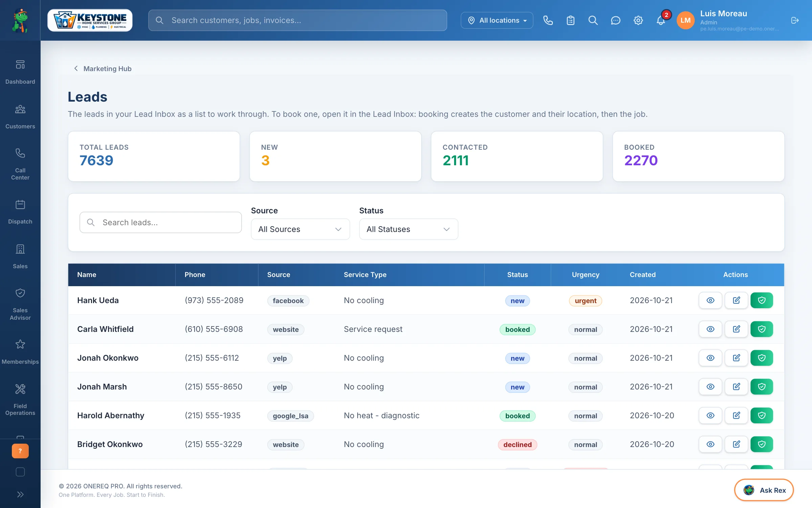This screenshot has width=812, height=508.
Task: Click the Keystone Home Services logo
Action: [90, 20]
